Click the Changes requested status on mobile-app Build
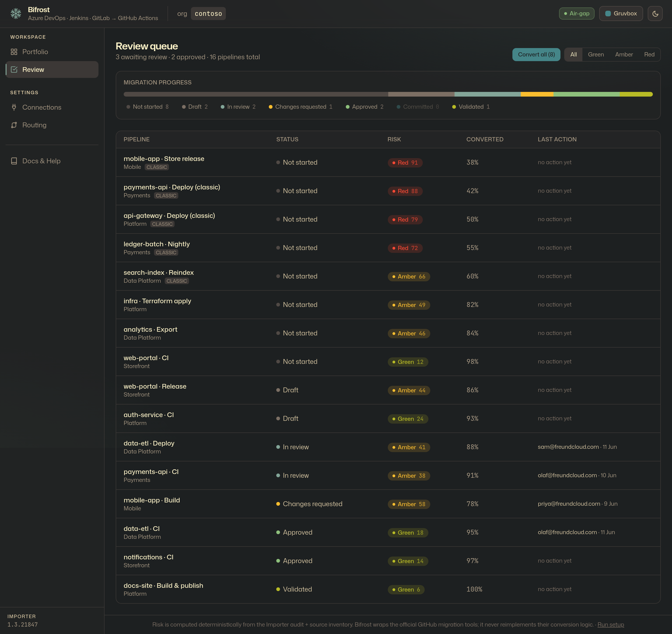This screenshot has height=634, width=672. [x=309, y=504]
